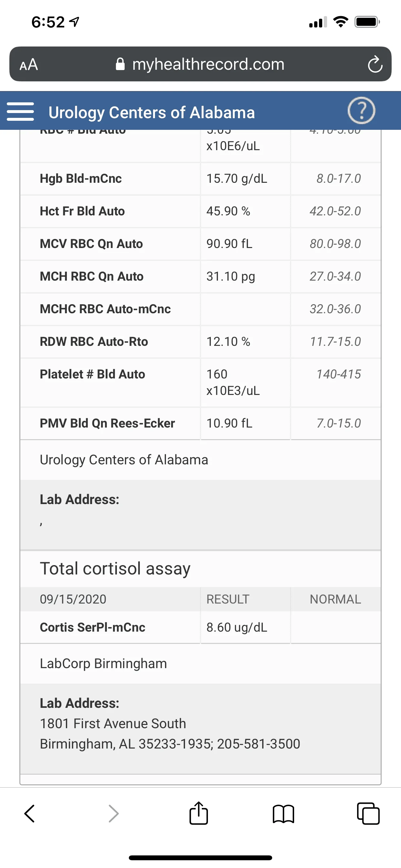This screenshot has height=868, width=401.
Task: Tap the Urology Centers of Alabama header title
Action: (x=152, y=113)
